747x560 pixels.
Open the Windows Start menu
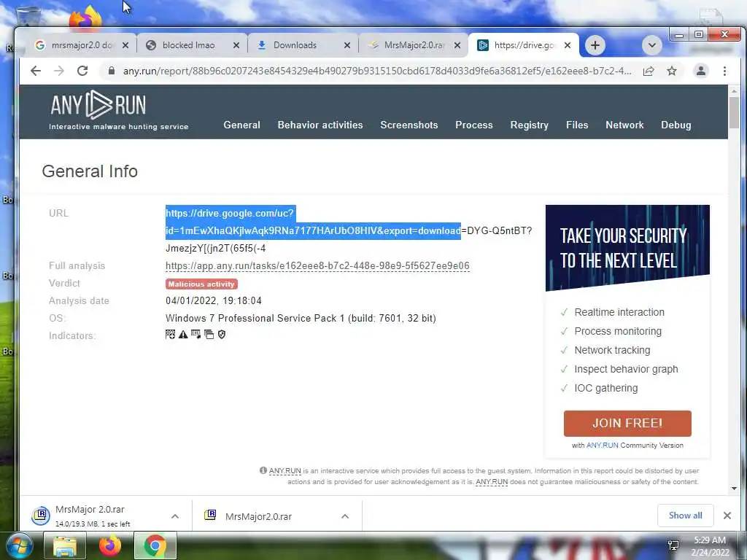pos(18,545)
